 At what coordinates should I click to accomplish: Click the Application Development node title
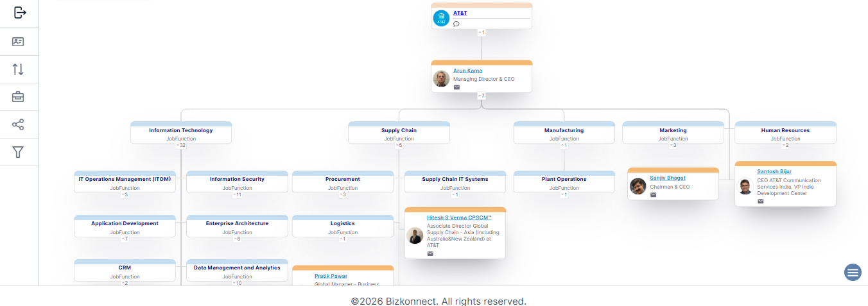[125, 223]
